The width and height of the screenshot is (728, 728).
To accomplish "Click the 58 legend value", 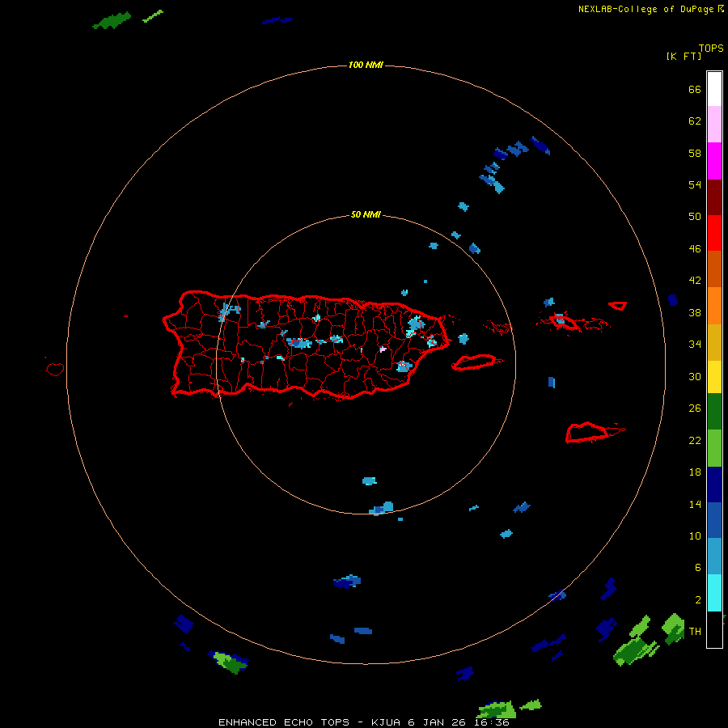I will tap(695, 153).
